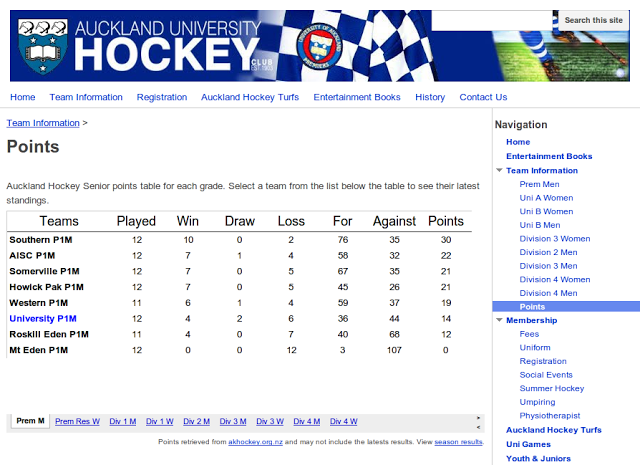Select Summer Hockey in sidebar navigation
Image resolution: width=640 pixels, height=465 pixels.
[x=552, y=388]
